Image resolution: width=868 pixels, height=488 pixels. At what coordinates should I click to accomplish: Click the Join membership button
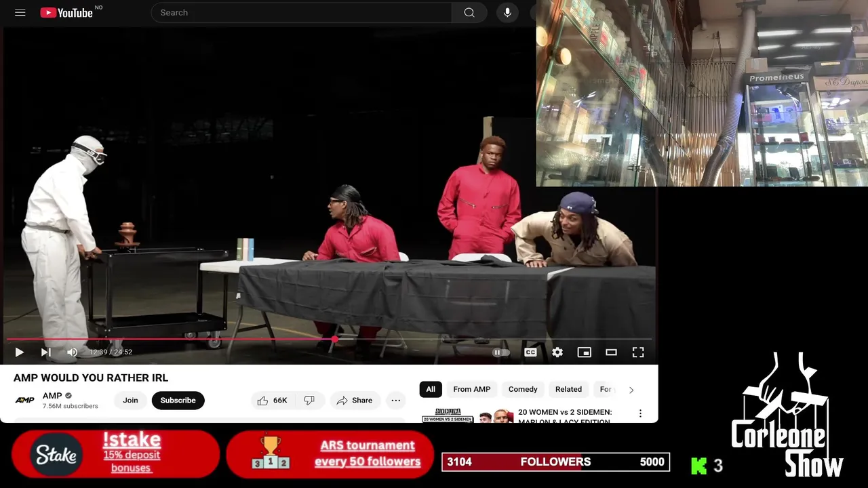tap(130, 401)
